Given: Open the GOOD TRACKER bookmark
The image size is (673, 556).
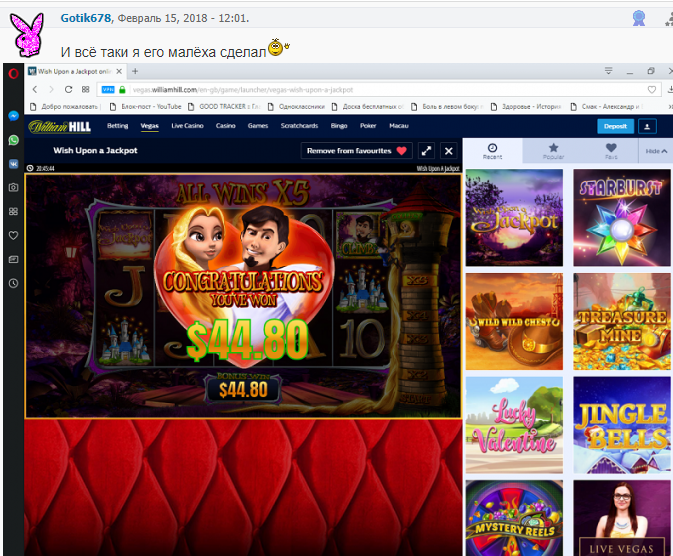Looking at the screenshot, I should point(224,106).
